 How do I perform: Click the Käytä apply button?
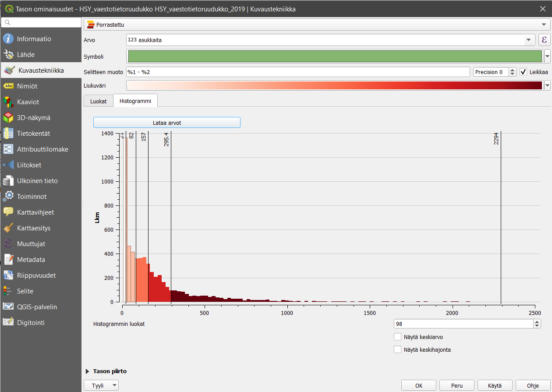(495, 386)
